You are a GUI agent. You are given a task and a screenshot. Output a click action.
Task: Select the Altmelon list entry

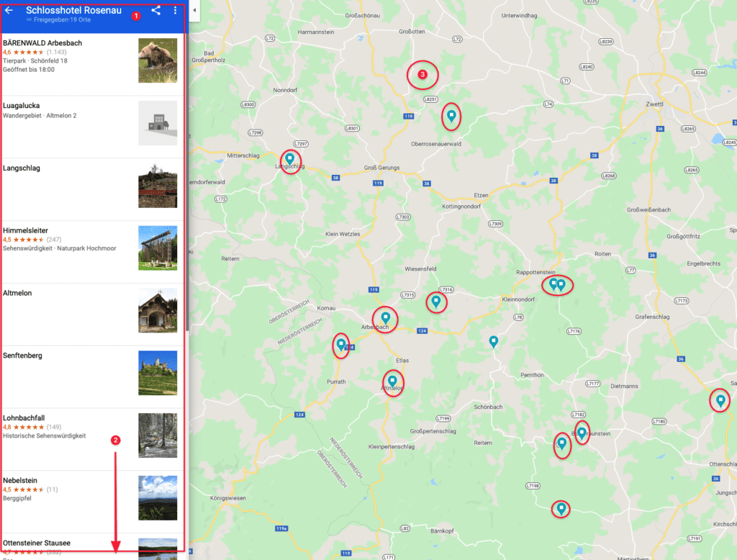coord(93,314)
